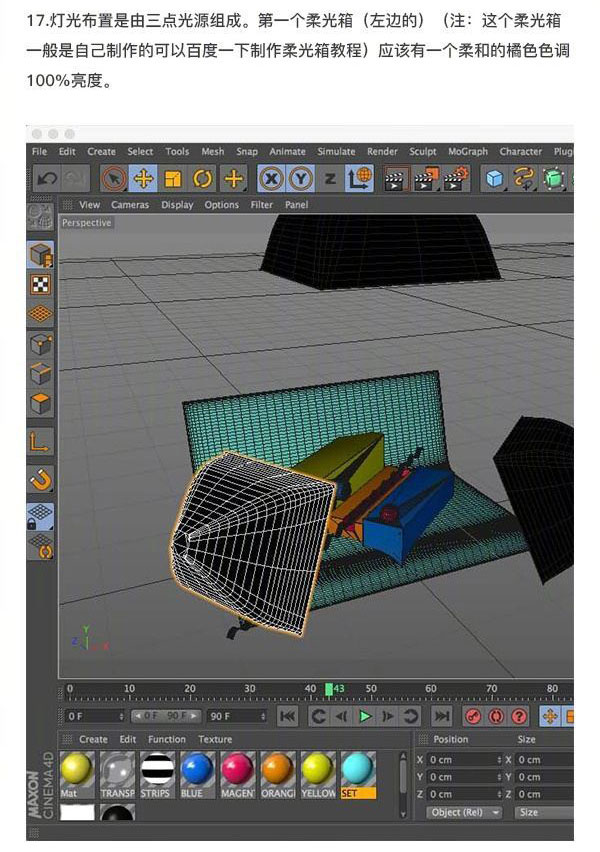Viewport: 600px width, 852px height.
Task: Click the Redo arrow icon
Action: (74, 178)
